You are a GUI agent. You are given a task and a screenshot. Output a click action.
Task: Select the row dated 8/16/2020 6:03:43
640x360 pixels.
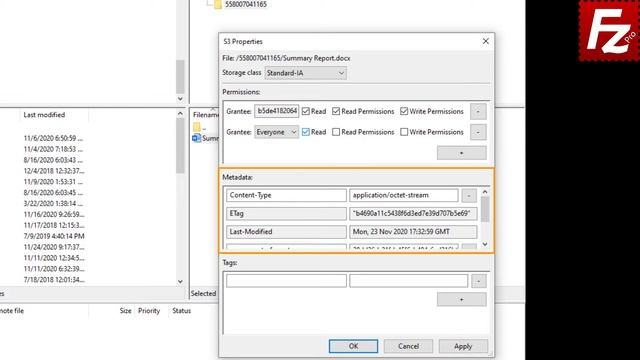(53, 160)
